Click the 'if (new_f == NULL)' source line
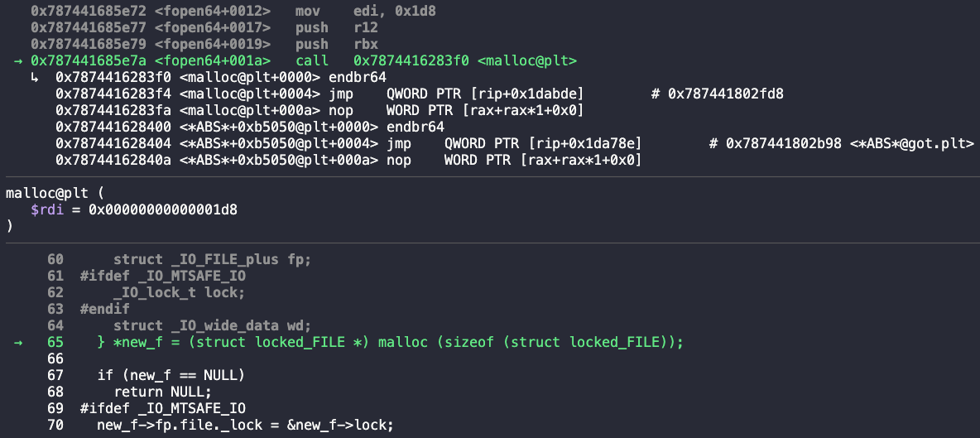980x438 pixels. 171,375
